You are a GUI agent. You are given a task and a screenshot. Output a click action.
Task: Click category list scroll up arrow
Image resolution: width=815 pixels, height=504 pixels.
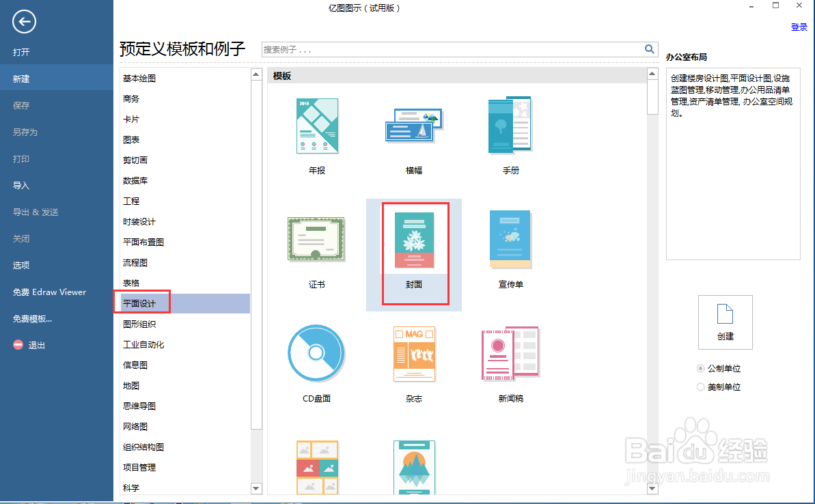pos(256,74)
